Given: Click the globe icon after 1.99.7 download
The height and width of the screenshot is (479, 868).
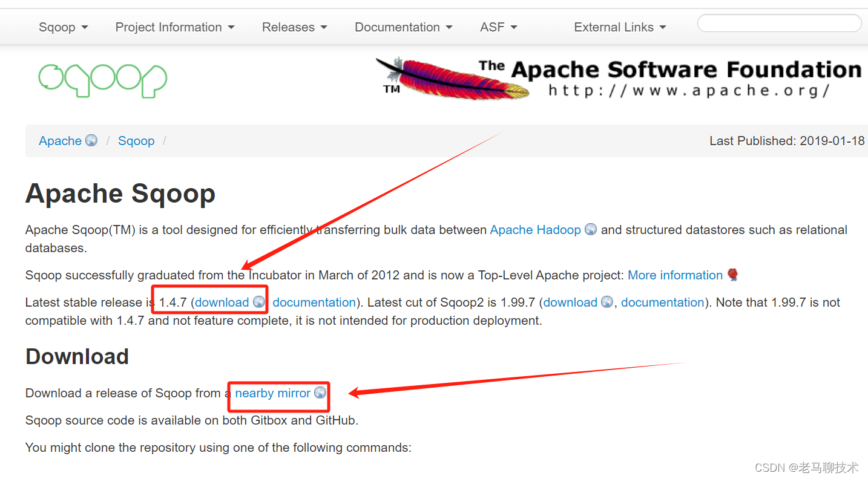Looking at the screenshot, I should click(x=607, y=302).
